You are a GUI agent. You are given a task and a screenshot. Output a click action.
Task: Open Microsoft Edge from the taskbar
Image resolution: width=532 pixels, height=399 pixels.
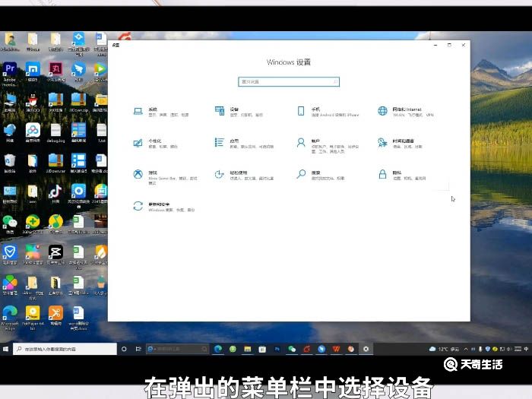tap(218, 349)
